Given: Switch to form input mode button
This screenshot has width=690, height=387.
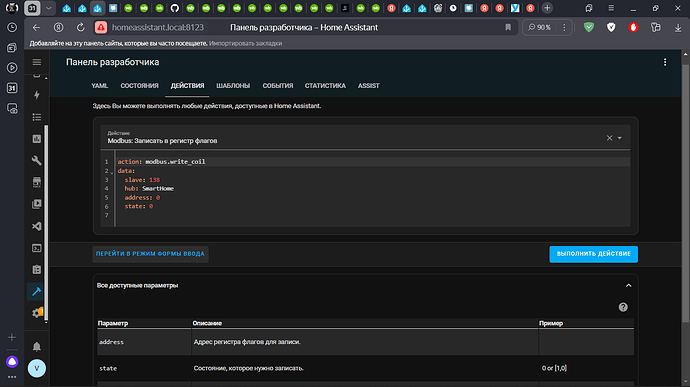Looking at the screenshot, I should click(x=150, y=254).
